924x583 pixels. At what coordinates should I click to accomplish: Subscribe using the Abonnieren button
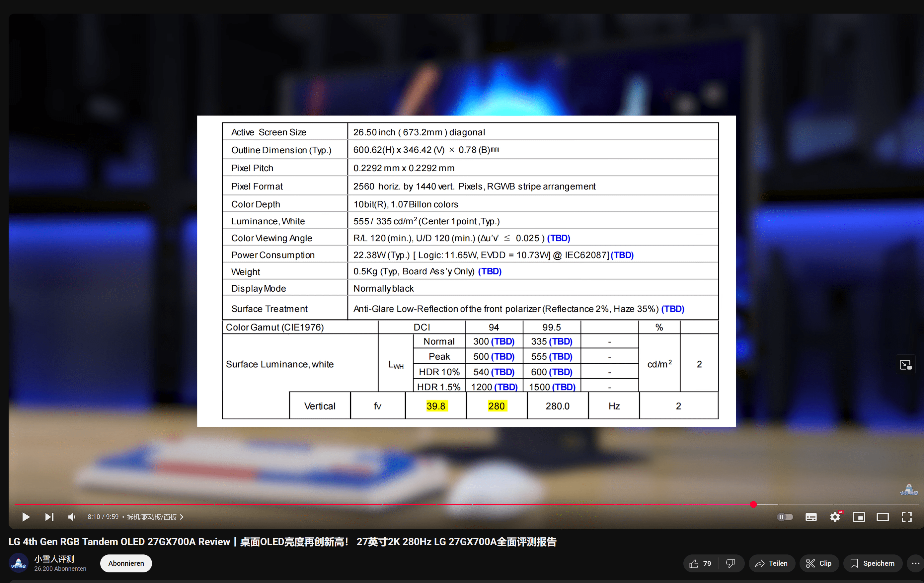[x=126, y=563]
